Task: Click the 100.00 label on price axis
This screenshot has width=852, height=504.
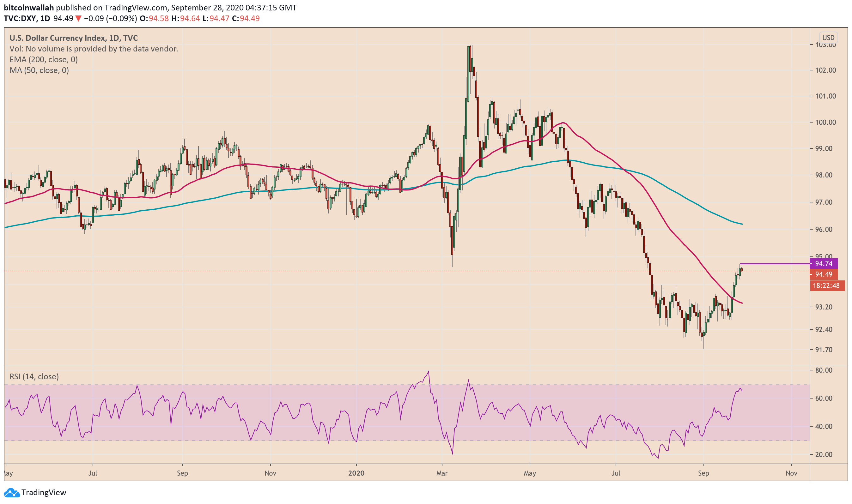Action: click(x=826, y=123)
